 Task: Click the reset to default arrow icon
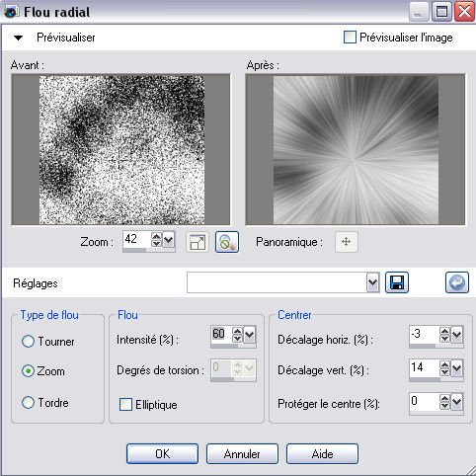[457, 282]
